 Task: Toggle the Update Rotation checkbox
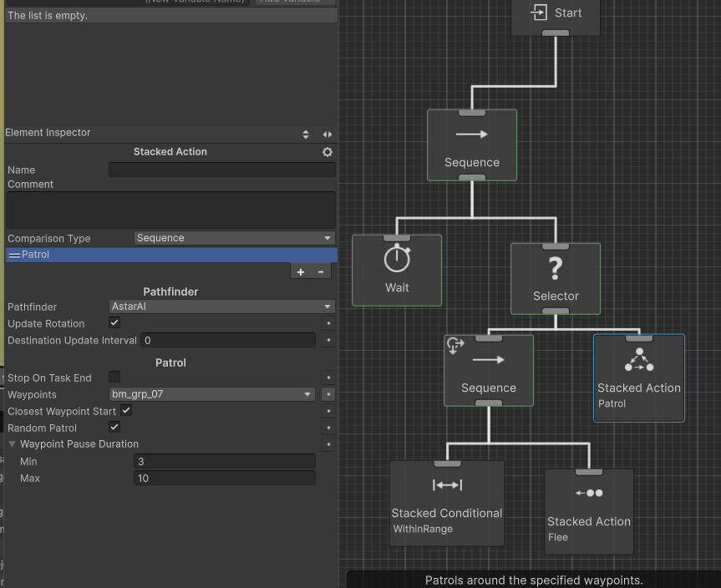click(x=114, y=322)
